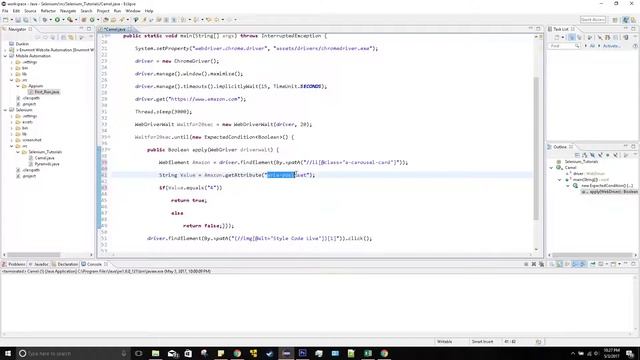Click the Task List help question icon

(636, 46)
